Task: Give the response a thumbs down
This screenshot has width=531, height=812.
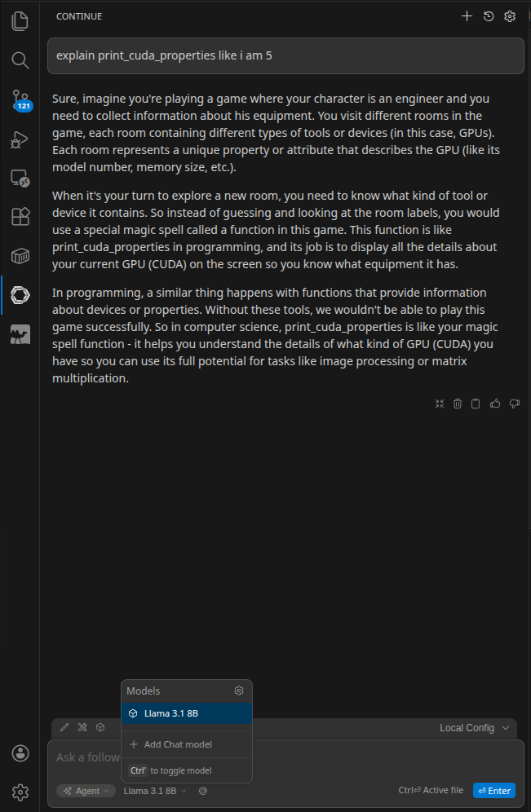Action: (514, 403)
